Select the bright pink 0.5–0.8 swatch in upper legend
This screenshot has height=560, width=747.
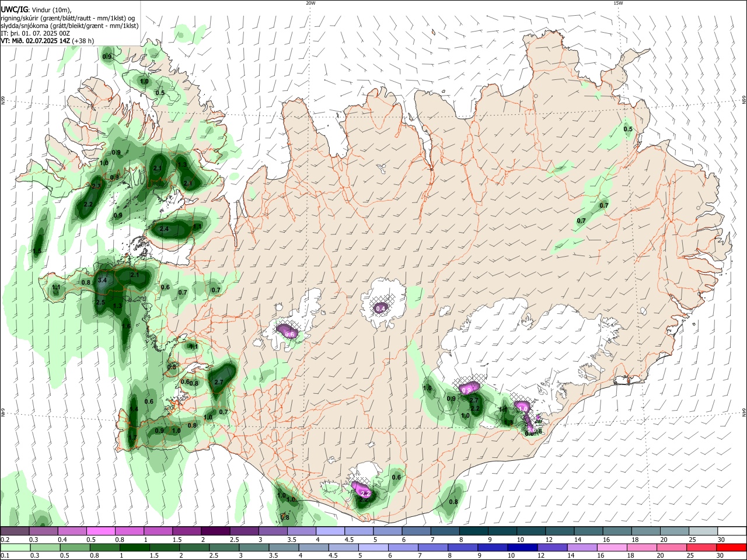pyautogui.click(x=101, y=531)
